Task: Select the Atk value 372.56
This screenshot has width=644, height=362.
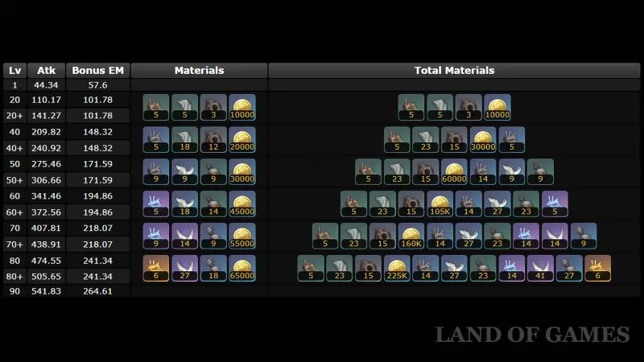Action: click(46, 212)
